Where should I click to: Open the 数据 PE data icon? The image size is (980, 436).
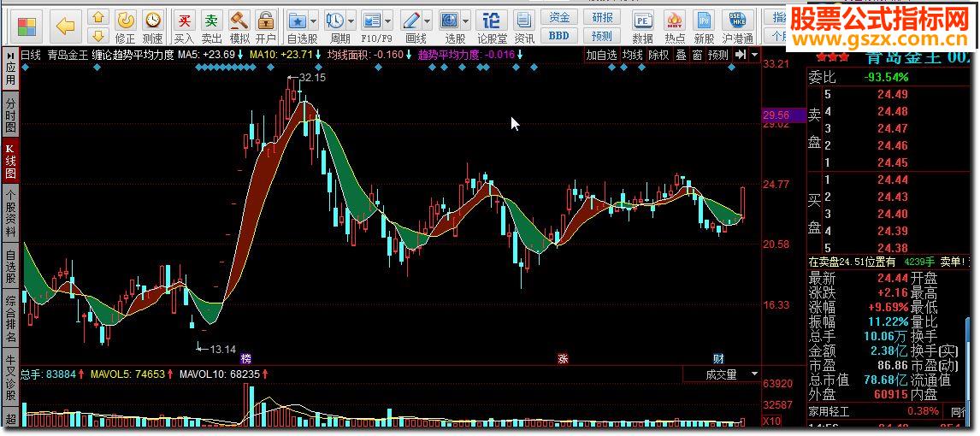point(642,27)
